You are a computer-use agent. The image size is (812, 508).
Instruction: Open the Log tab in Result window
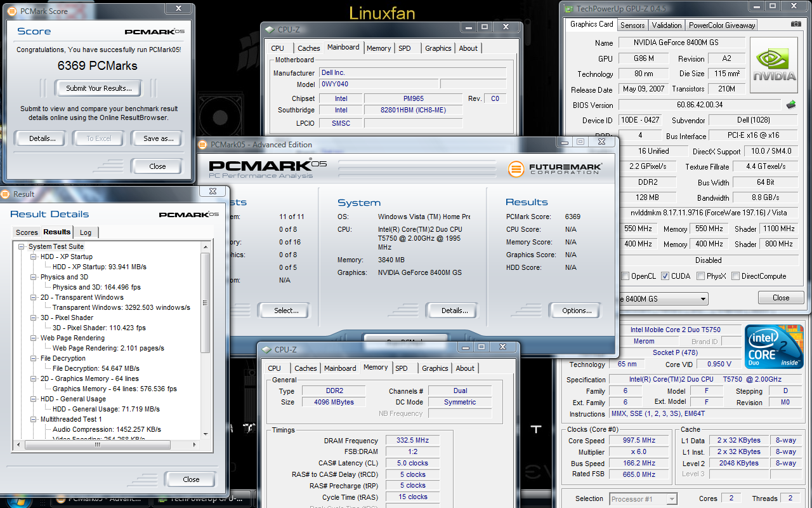click(x=86, y=232)
